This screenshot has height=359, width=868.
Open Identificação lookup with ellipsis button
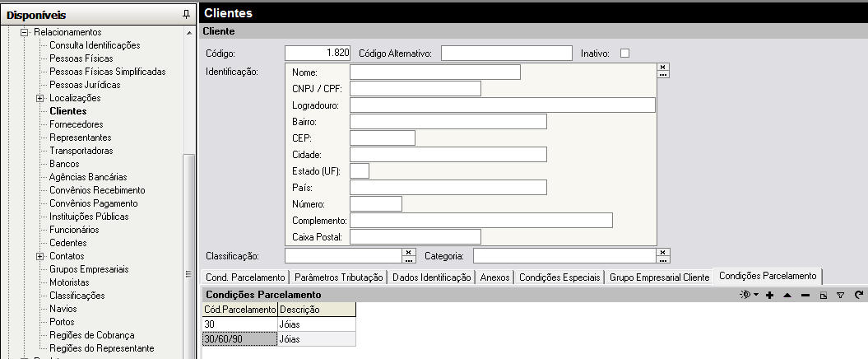point(663,74)
